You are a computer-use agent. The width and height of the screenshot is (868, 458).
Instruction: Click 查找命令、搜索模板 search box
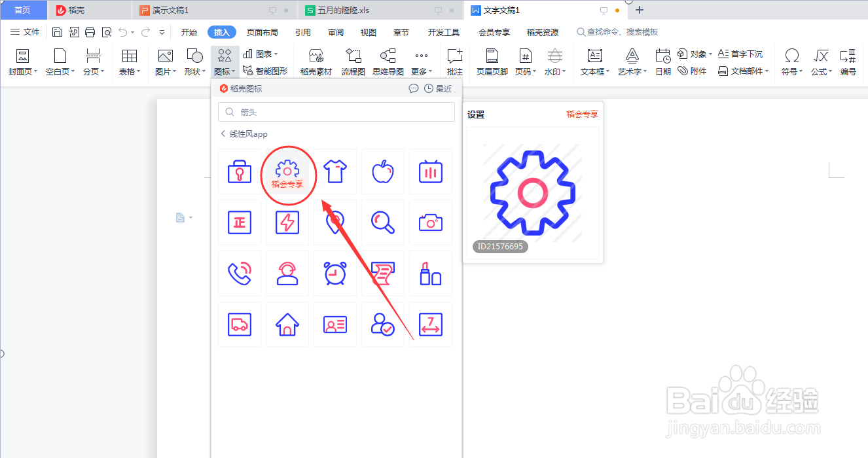617,32
